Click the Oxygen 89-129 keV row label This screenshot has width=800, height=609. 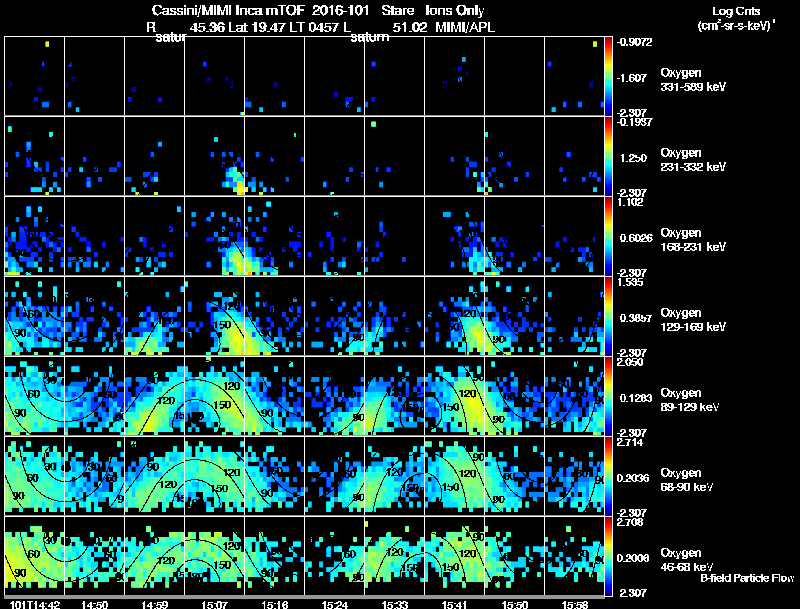689,399
